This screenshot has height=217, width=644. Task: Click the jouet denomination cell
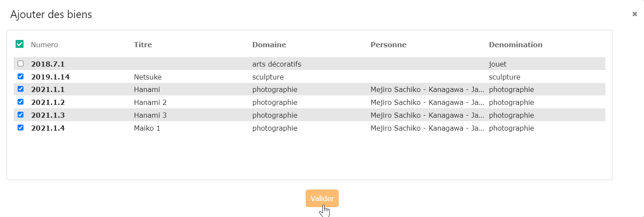[x=497, y=64]
